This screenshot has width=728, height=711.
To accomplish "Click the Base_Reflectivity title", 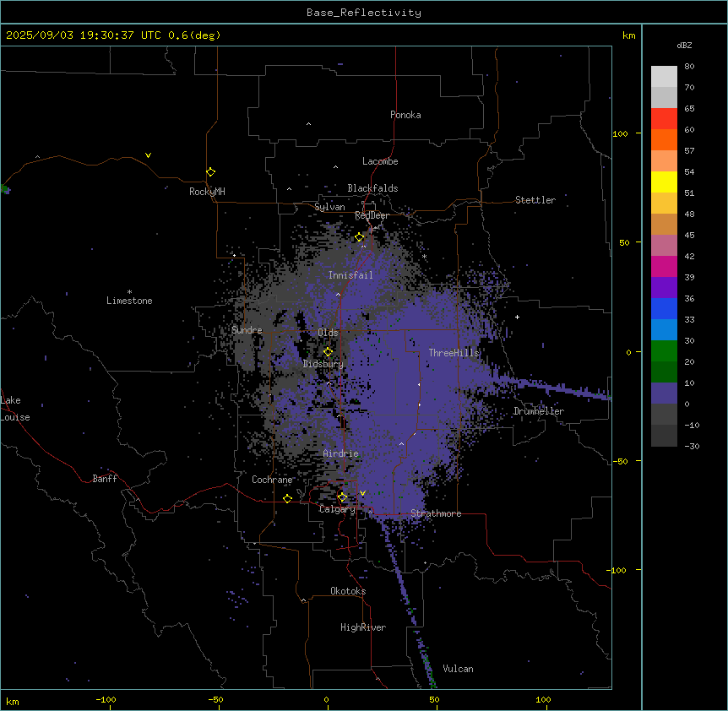I will (364, 13).
